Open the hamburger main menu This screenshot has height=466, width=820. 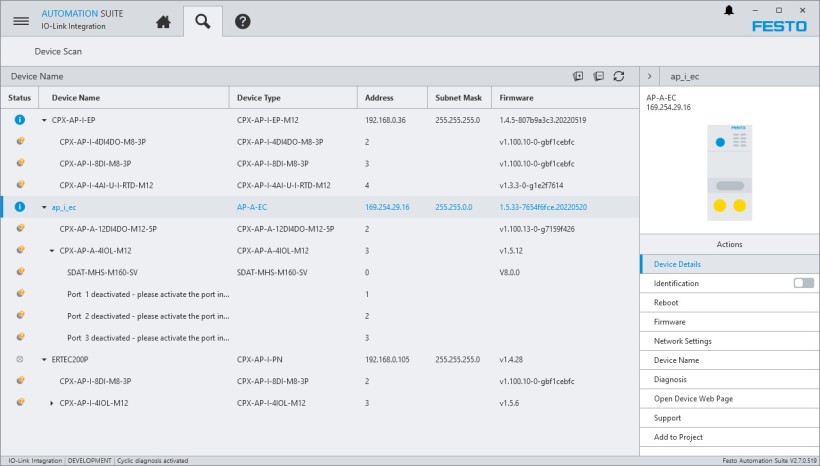pyautogui.click(x=21, y=21)
